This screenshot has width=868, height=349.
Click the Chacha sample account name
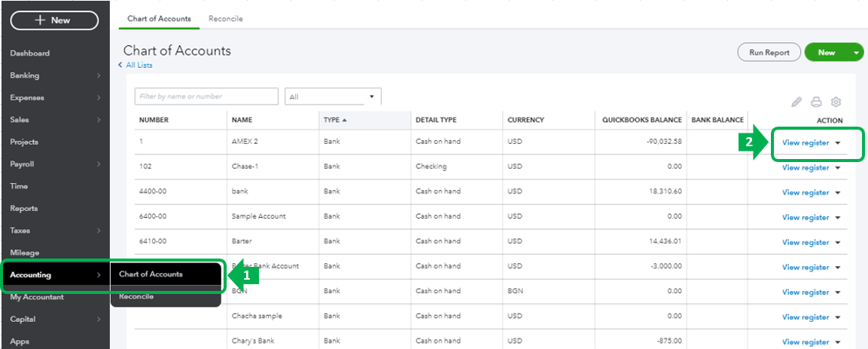[257, 316]
